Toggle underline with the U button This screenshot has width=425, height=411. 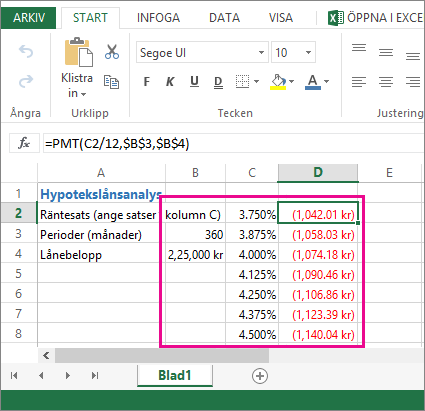[x=194, y=81]
